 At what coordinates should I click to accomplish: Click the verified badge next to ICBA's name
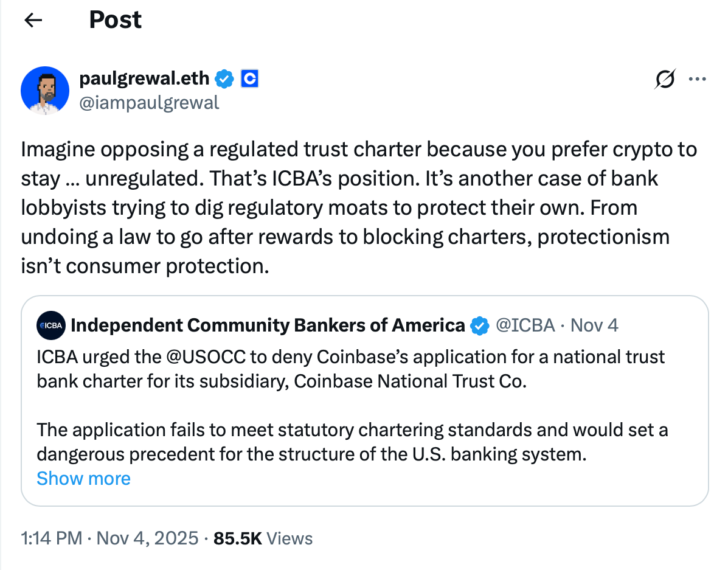[480, 325]
